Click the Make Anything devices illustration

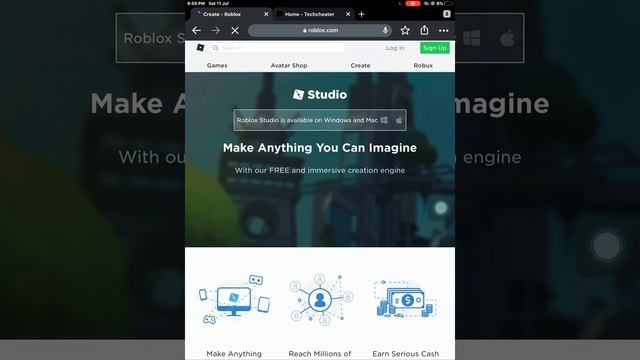tap(234, 300)
